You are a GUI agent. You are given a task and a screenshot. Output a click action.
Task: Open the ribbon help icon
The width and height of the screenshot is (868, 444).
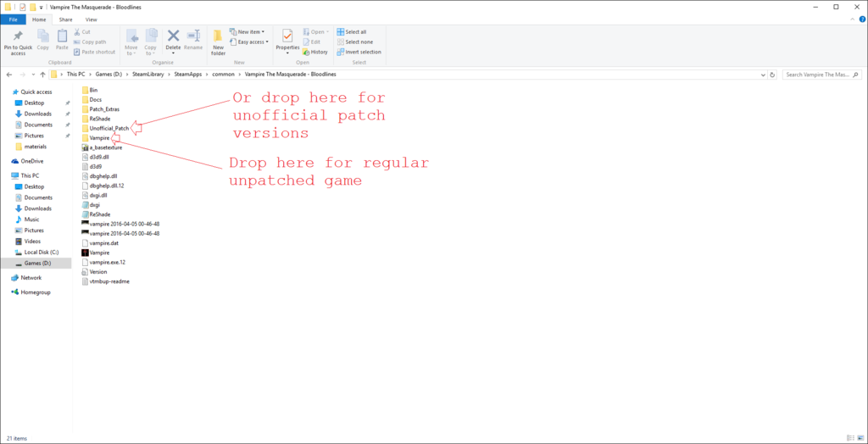(x=861, y=19)
